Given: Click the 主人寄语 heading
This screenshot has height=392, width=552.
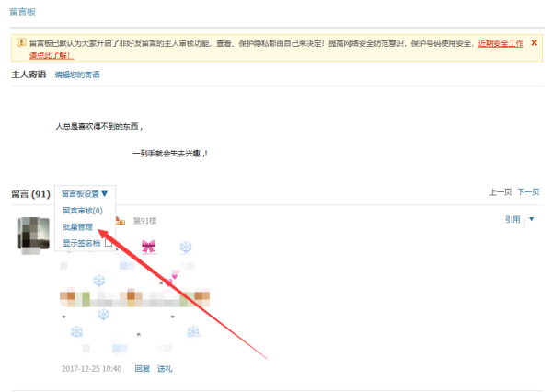Looking at the screenshot, I should 29,75.
